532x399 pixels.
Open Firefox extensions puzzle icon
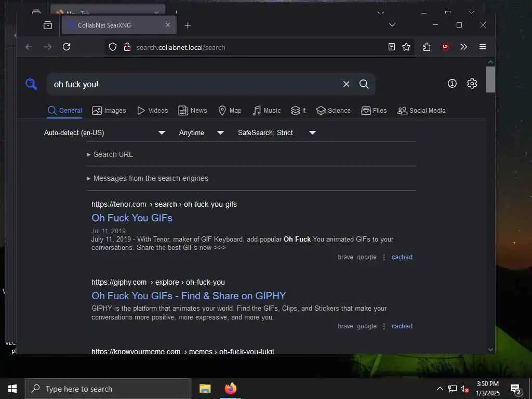pos(427,47)
